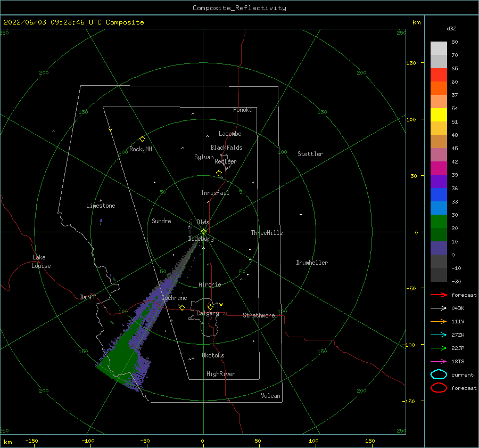Image resolution: width=479 pixels, height=448 pixels.
Task: Select the Lake Louise label
Action: [41, 262]
